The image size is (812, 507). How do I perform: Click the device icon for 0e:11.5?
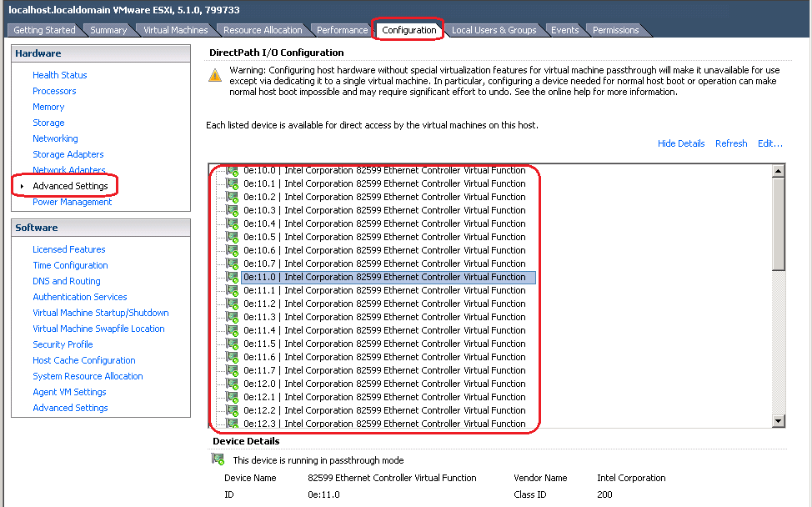233,344
